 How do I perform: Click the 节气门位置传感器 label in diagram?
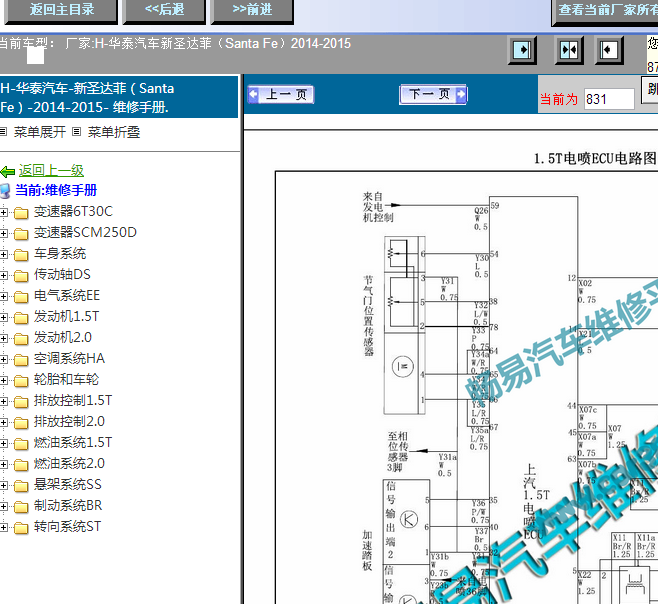click(x=368, y=316)
